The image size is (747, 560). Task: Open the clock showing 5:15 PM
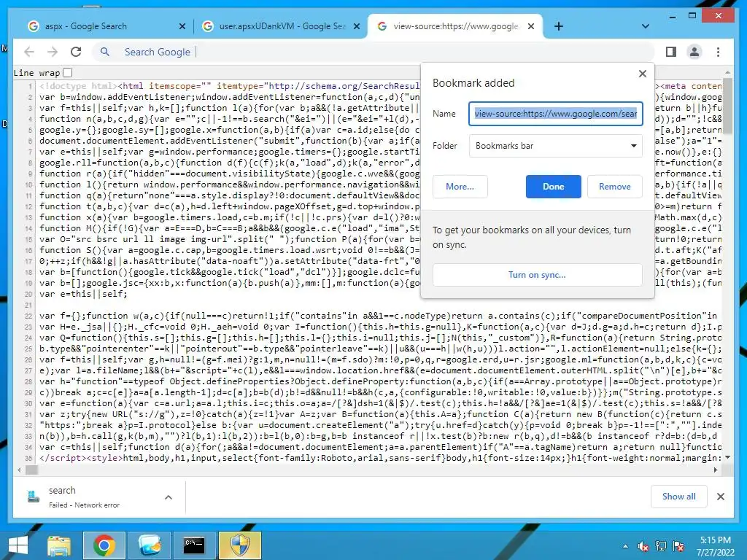[x=715, y=546]
